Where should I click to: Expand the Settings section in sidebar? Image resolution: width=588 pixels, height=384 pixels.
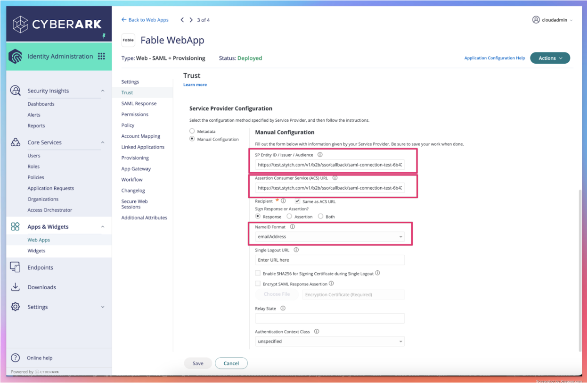coord(103,307)
